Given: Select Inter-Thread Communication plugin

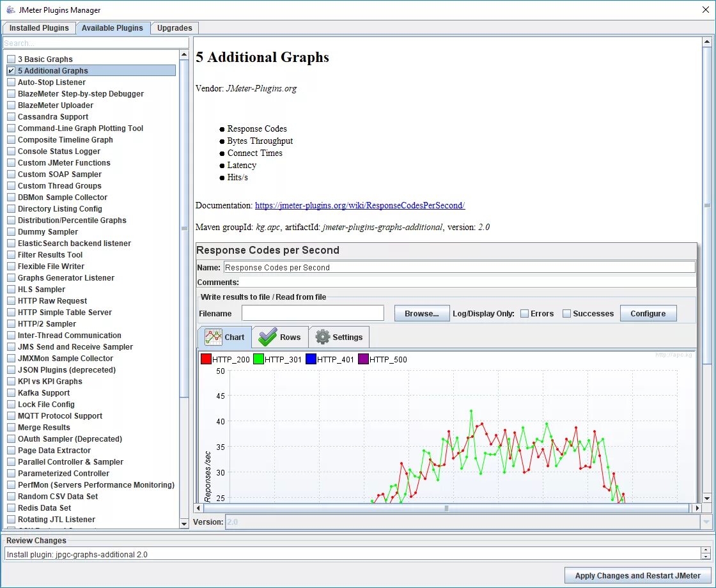Looking at the screenshot, I should pos(70,335).
